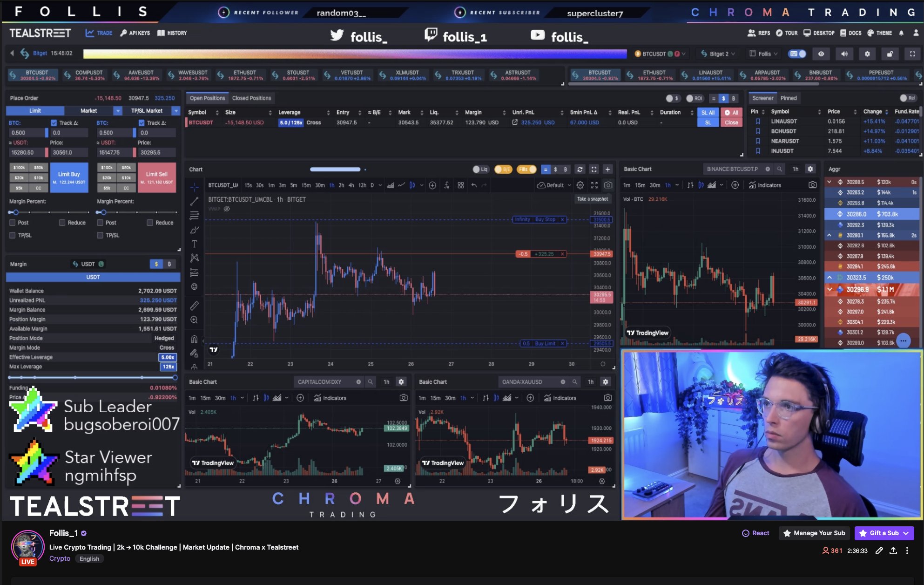Image resolution: width=924 pixels, height=585 pixels.
Task: Open the BTCUSDT symbol dropdown
Action: (x=661, y=54)
